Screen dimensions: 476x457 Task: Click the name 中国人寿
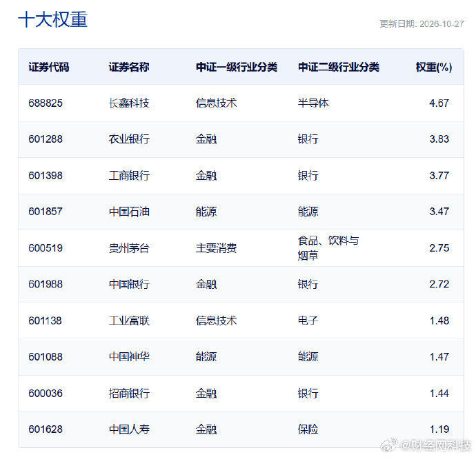click(x=129, y=429)
